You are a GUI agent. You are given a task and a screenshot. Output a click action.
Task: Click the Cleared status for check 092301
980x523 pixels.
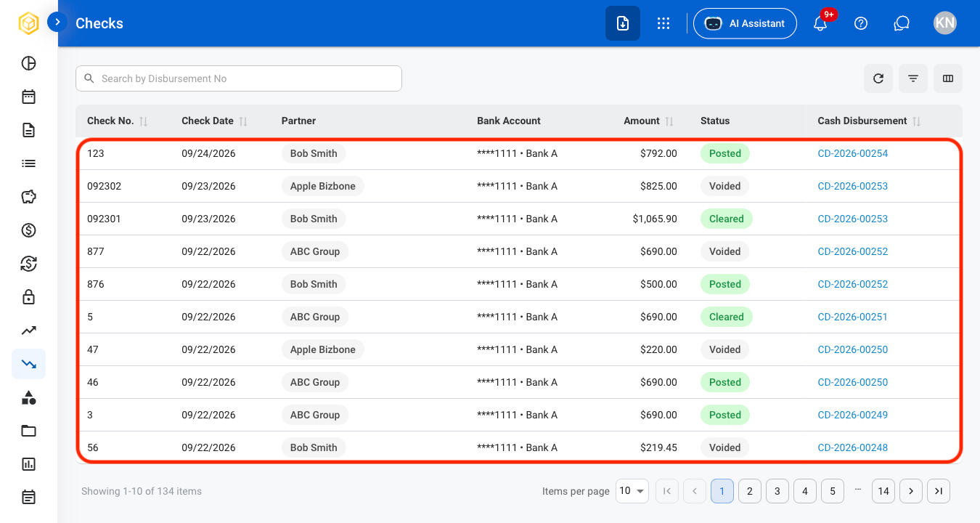pos(726,219)
